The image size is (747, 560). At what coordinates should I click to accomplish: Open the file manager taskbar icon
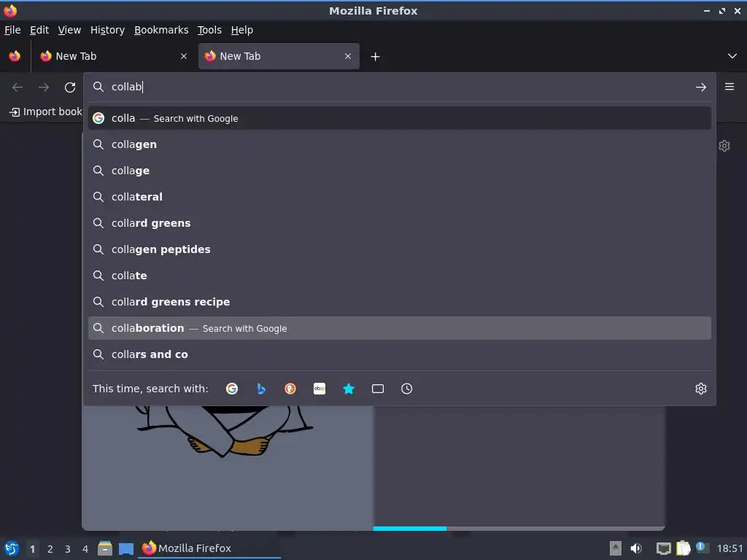(x=105, y=548)
